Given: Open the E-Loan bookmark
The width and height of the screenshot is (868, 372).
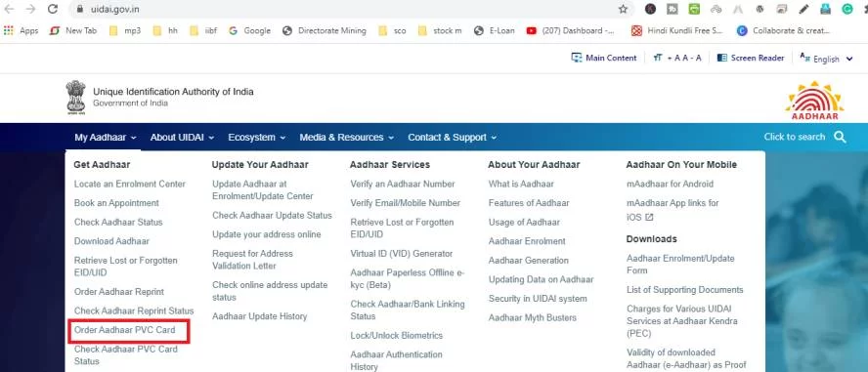Looking at the screenshot, I should tap(495, 31).
